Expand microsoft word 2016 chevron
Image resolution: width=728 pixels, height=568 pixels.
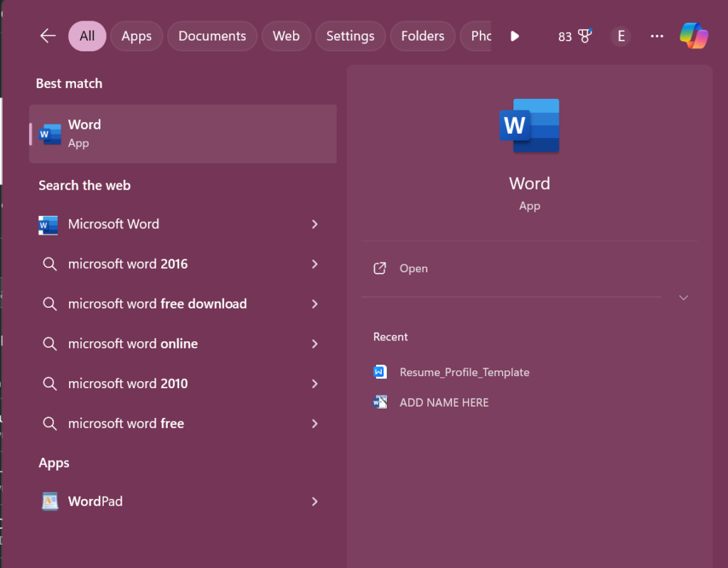(315, 264)
